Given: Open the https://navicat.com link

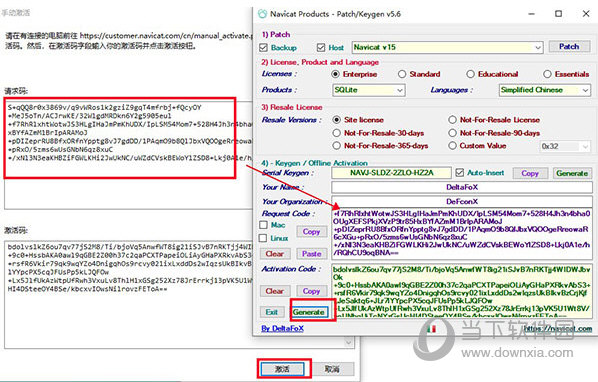Looking at the screenshot, I should [558, 329].
